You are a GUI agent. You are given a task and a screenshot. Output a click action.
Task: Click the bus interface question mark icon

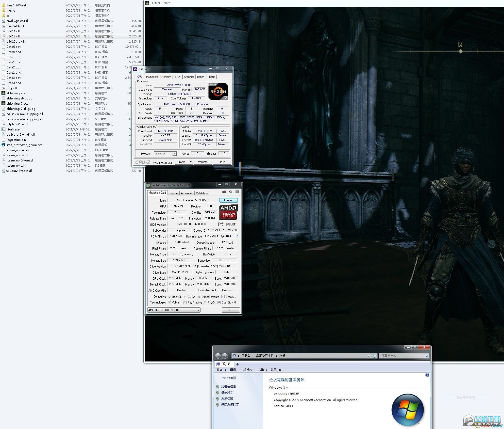click(237, 236)
